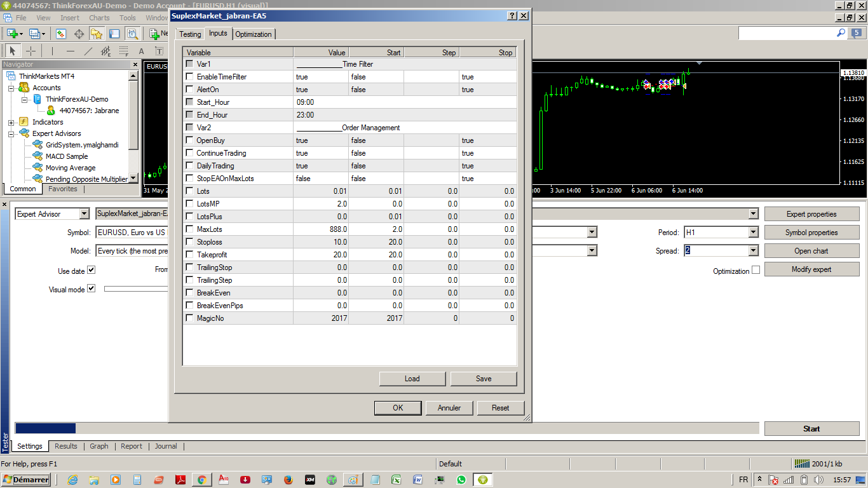Open the Spread dropdown
This screenshot has height=488, width=868.
pyautogui.click(x=754, y=251)
